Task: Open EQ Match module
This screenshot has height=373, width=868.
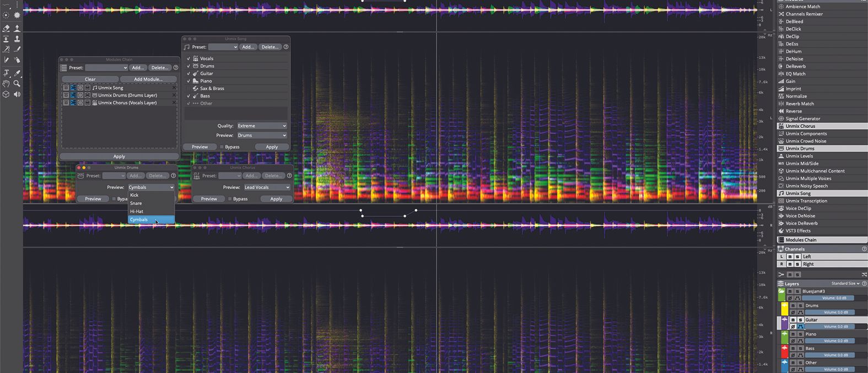Action: [822, 73]
